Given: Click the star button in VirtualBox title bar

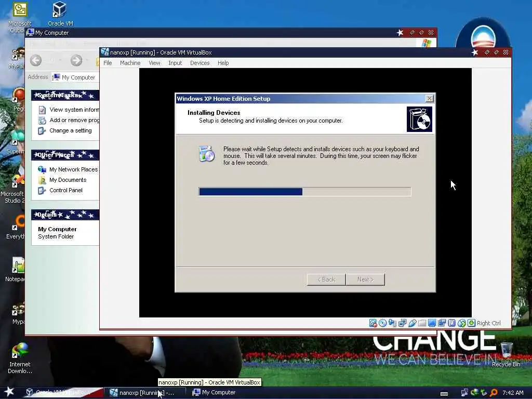Looking at the screenshot, I should point(475,52).
